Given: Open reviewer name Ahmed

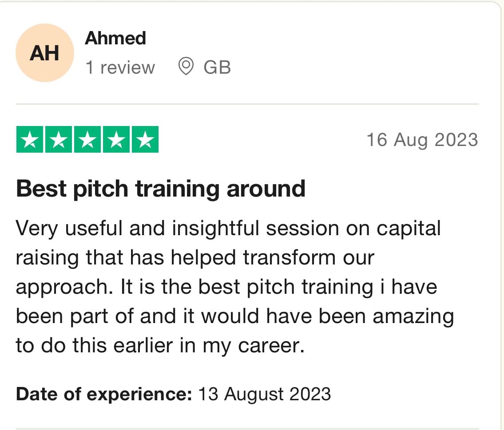Looking at the screenshot, I should (115, 38).
